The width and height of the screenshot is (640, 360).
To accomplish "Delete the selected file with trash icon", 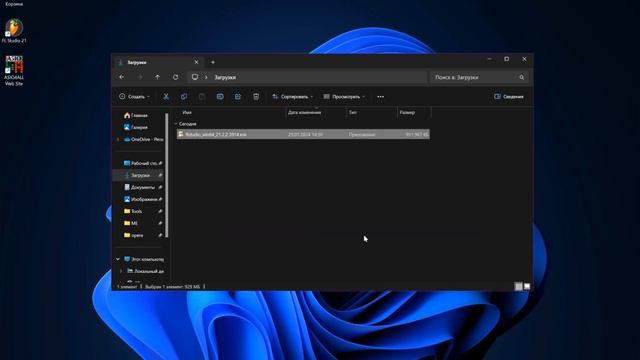I will coord(256,97).
